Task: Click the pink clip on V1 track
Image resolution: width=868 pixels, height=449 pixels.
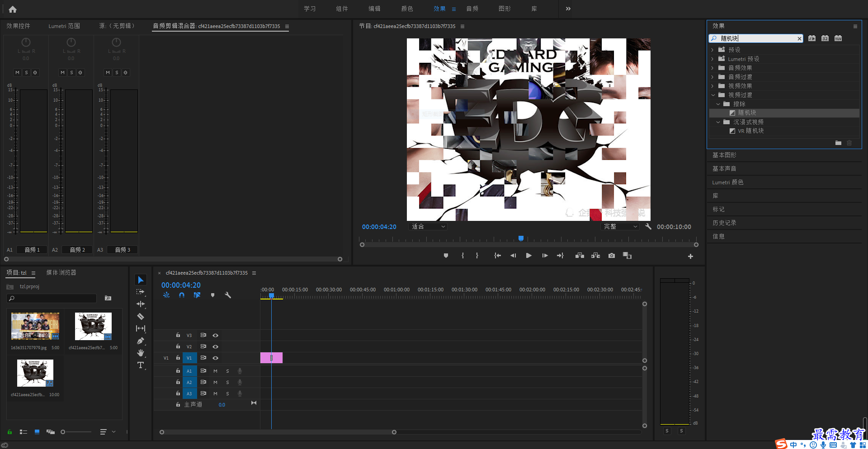Action: point(271,358)
